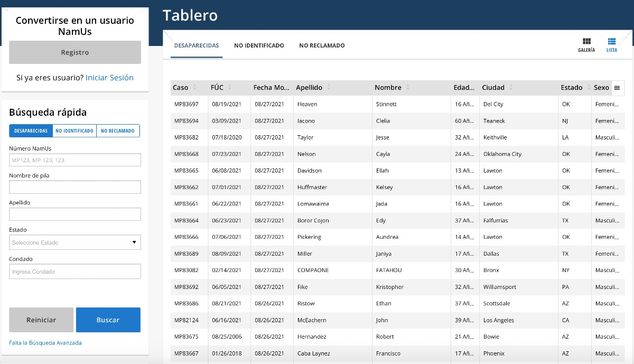Switch to Galería view
The width and height of the screenshot is (634, 364).
(586, 45)
